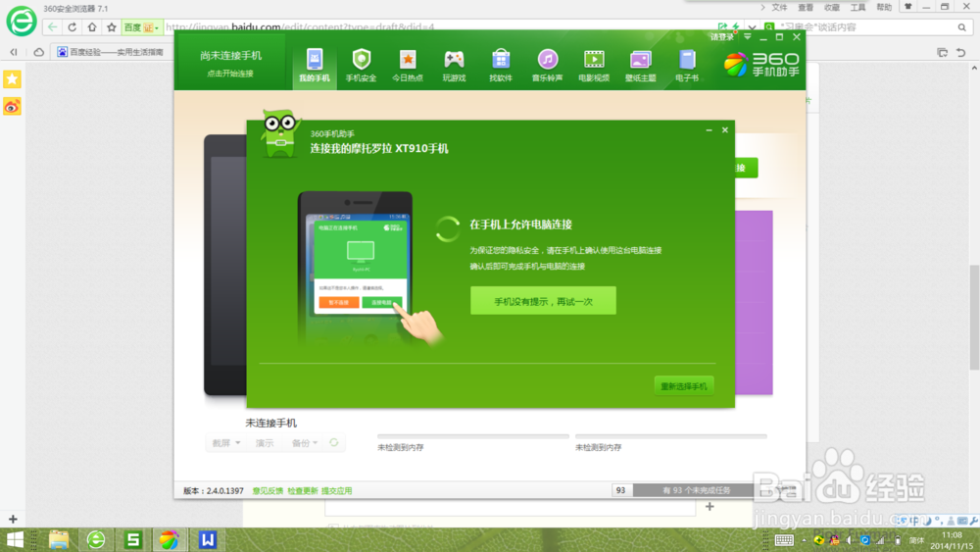Click the 360 browser logo
Viewport: 980px width, 552px height.
pyautogui.click(x=22, y=22)
